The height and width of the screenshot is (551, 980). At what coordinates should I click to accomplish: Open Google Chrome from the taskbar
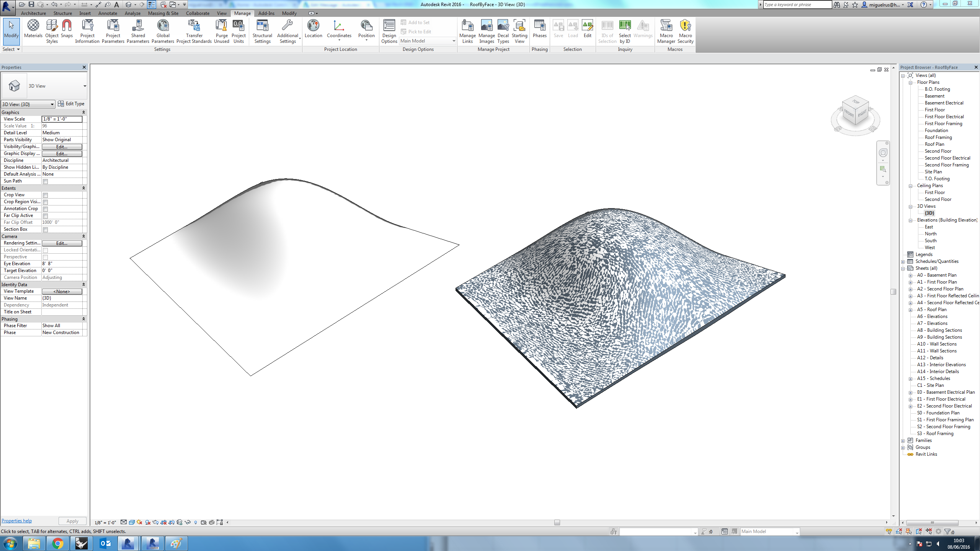point(57,543)
